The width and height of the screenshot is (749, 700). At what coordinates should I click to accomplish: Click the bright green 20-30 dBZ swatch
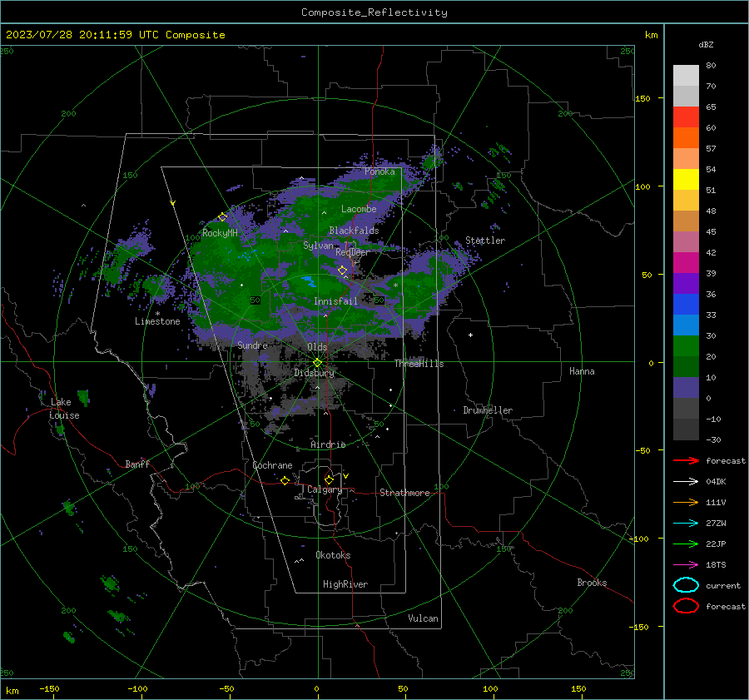686,346
